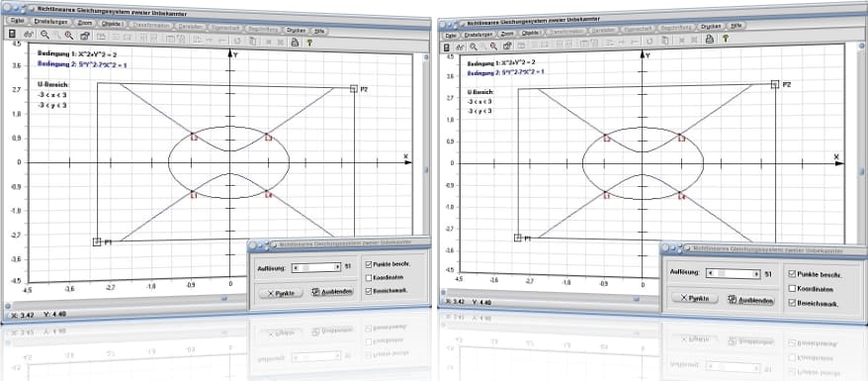Open Objekte menu in left window

coord(114,25)
